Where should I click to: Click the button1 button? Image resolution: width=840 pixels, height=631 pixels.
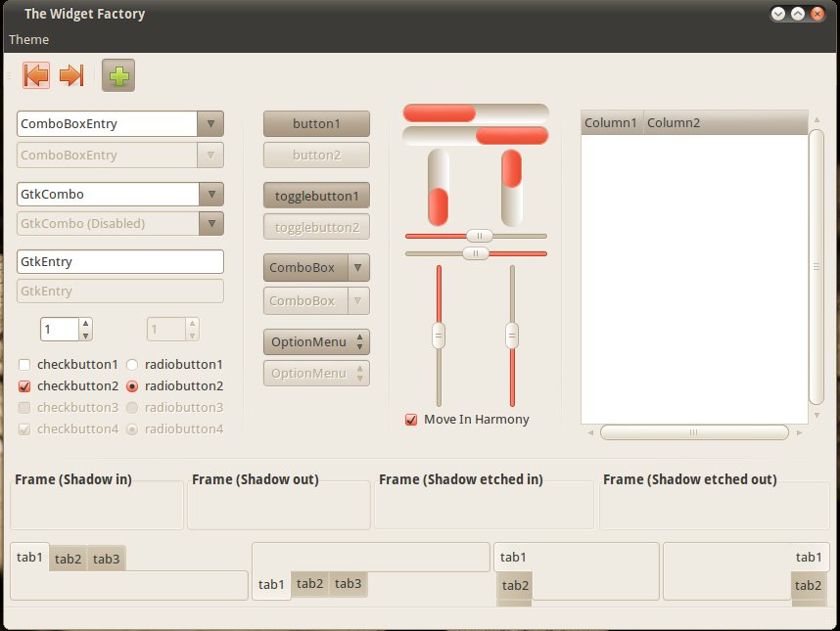pos(316,123)
